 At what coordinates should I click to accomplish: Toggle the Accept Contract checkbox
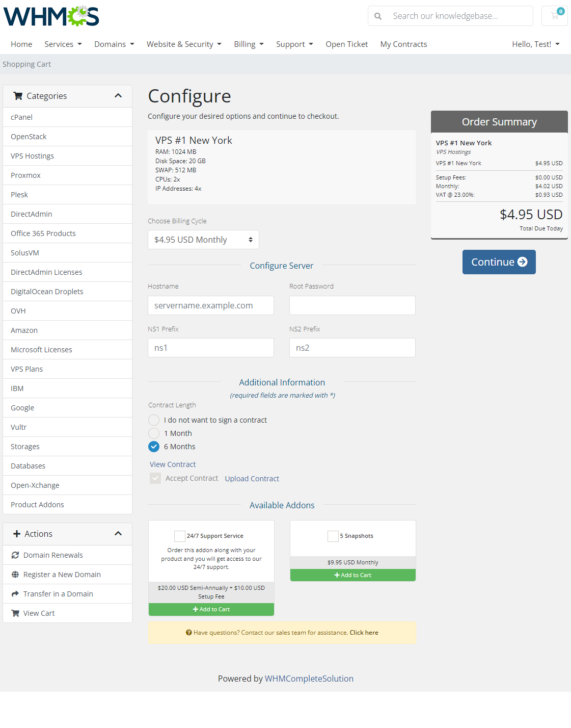(x=155, y=478)
